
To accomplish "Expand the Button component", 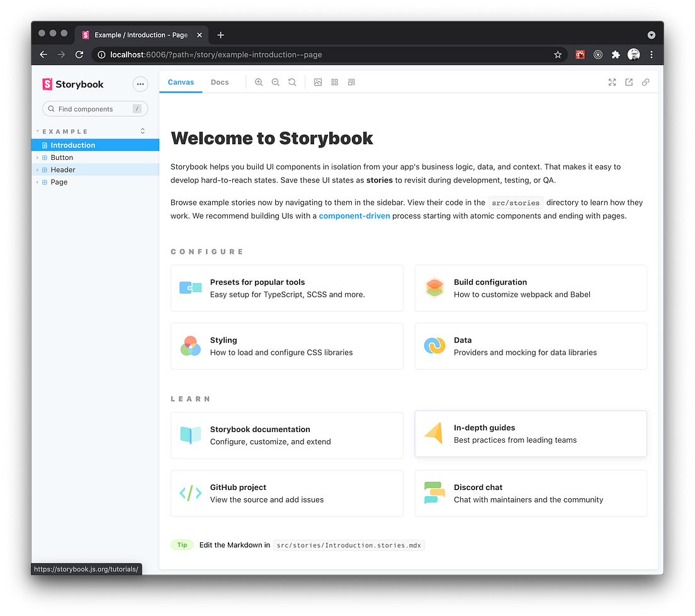I will pyautogui.click(x=95, y=157).
